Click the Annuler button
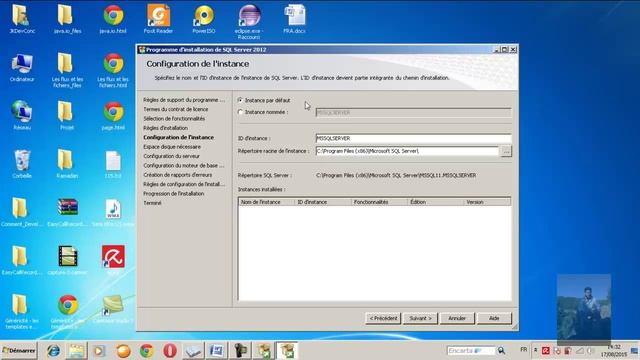640x360 pixels. (x=457, y=318)
